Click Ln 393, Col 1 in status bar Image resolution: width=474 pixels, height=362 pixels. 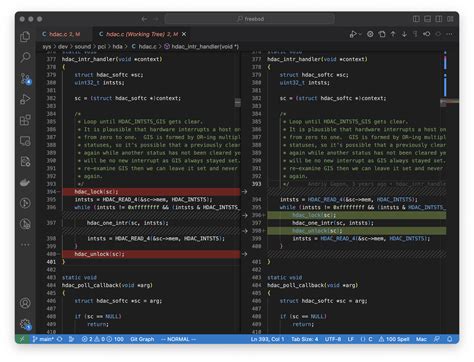(x=267, y=339)
